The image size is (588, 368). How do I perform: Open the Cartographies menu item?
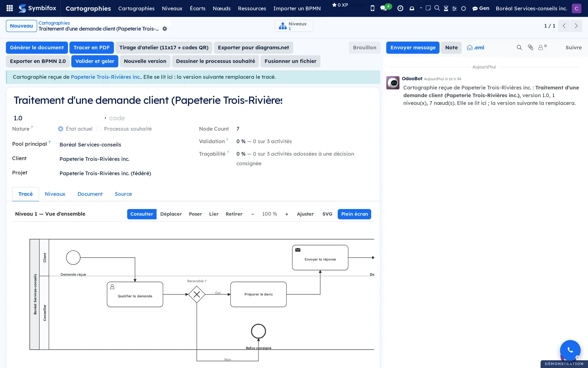(x=136, y=8)
